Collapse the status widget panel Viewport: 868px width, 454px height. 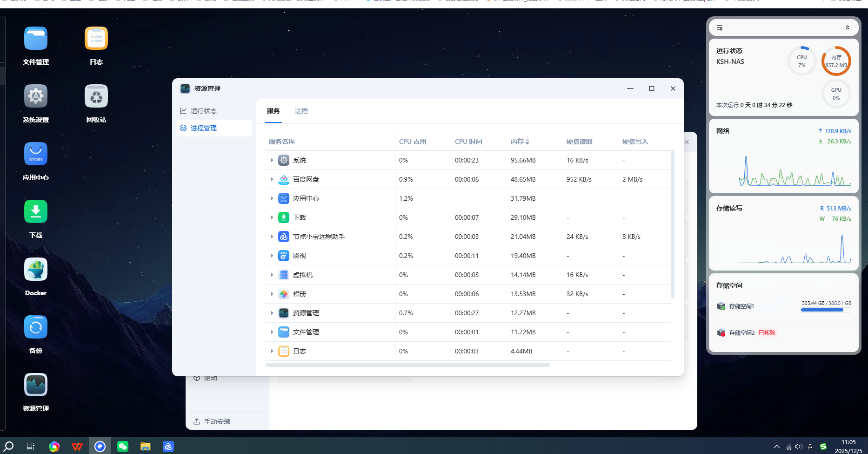pyautogui.click(x=848, y=28)
